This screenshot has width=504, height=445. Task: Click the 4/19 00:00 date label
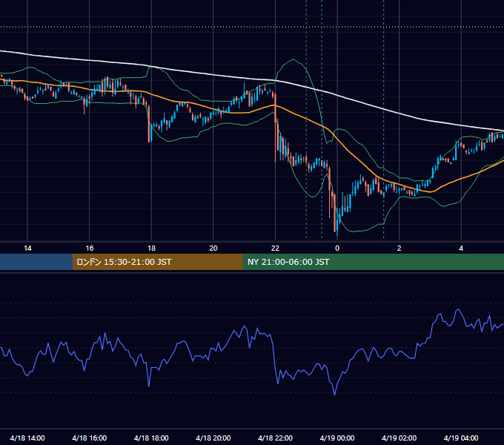[x=336, y=438]
